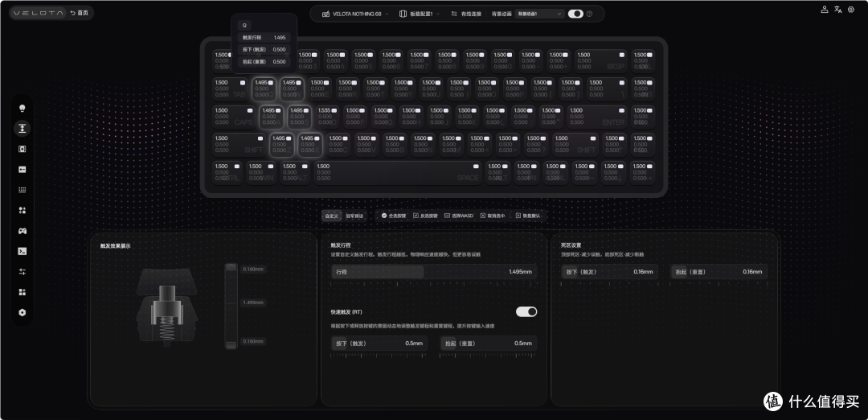Click the 触发效果展示 panel heading

tap(115, 245)
